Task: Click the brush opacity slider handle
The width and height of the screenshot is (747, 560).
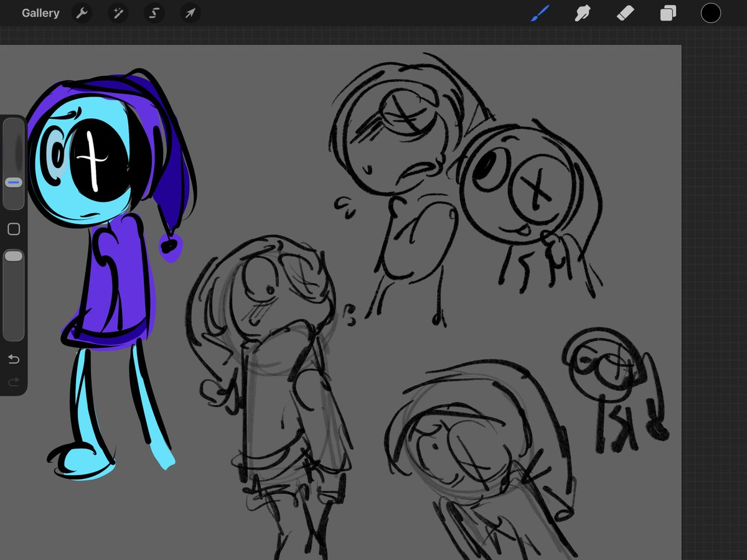Action: 14,256
